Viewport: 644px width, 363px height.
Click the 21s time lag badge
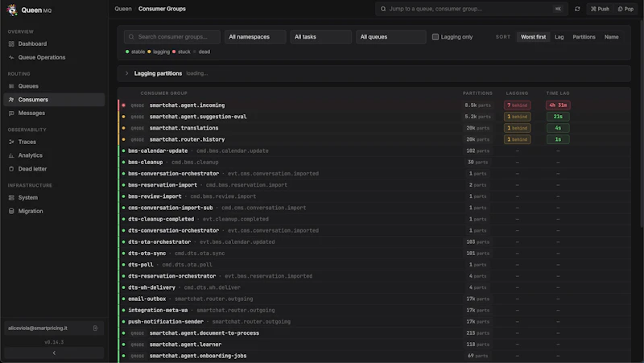click(x=558, y=117)
